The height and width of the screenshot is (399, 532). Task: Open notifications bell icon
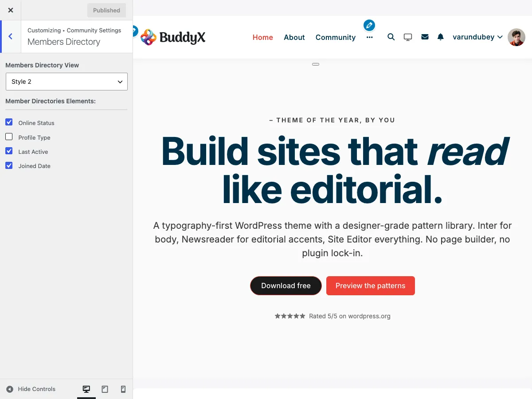[x=440, y=37]
